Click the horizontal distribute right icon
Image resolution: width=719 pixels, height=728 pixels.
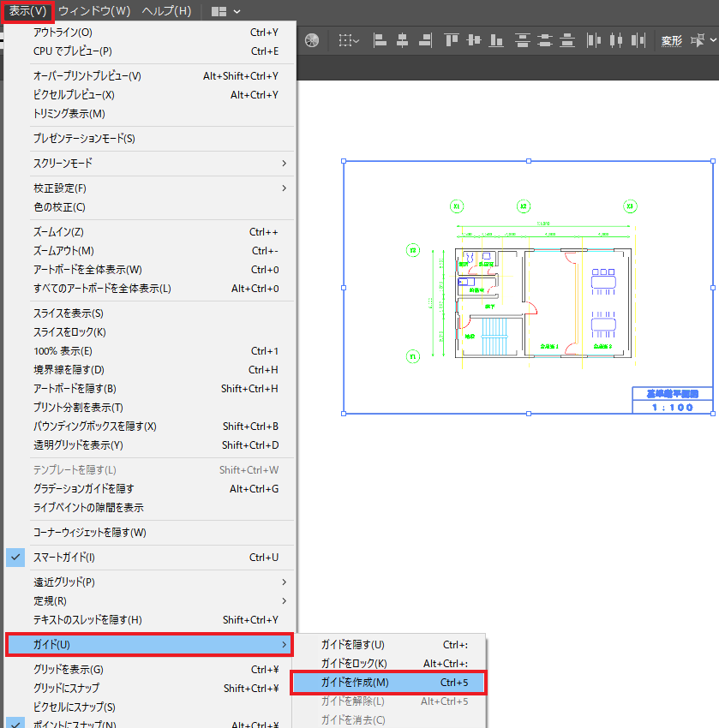coord(638,40)
